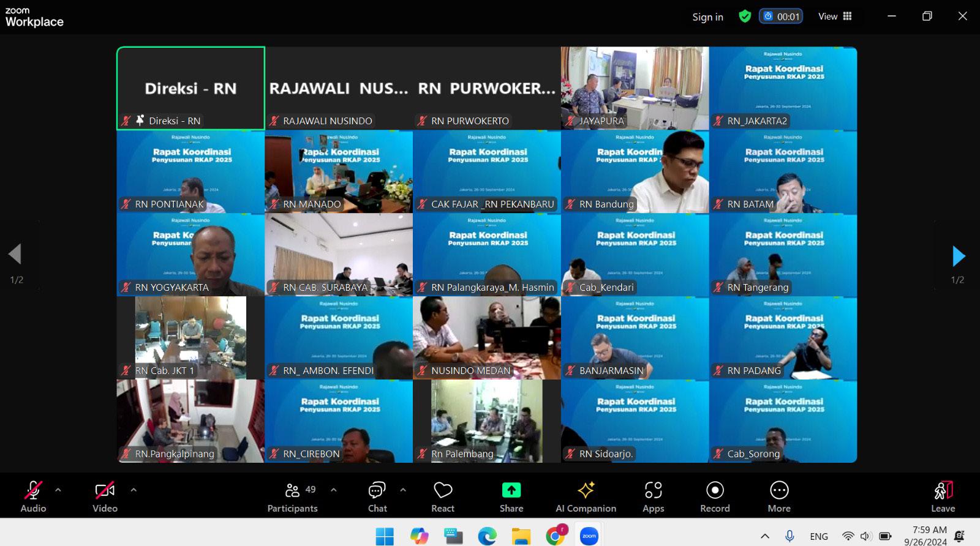Image resolution: width=980 pixels, height=546 pixels.
Task: Click the RN_ AMBON. EFENDI label
Action: (328, 371)
